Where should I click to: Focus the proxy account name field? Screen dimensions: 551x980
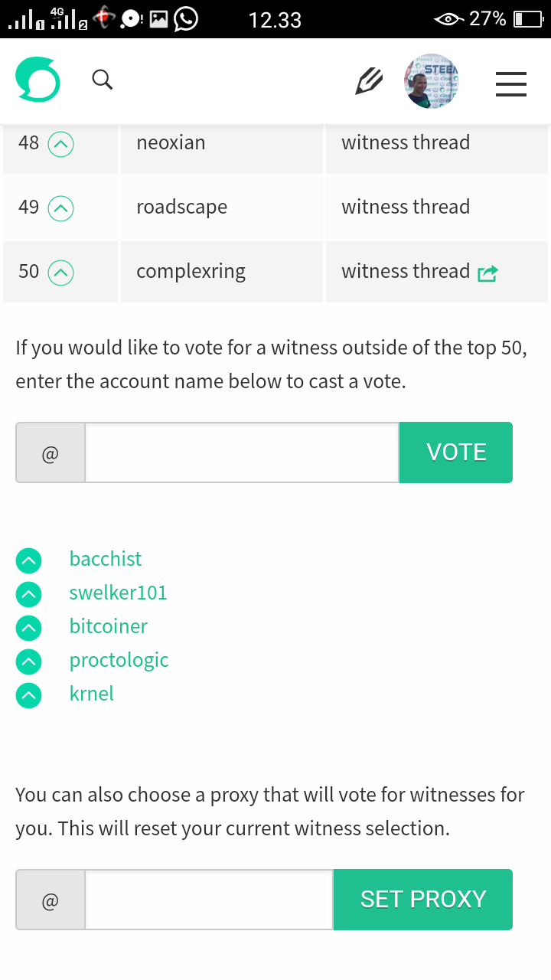(x=208, y=900)
